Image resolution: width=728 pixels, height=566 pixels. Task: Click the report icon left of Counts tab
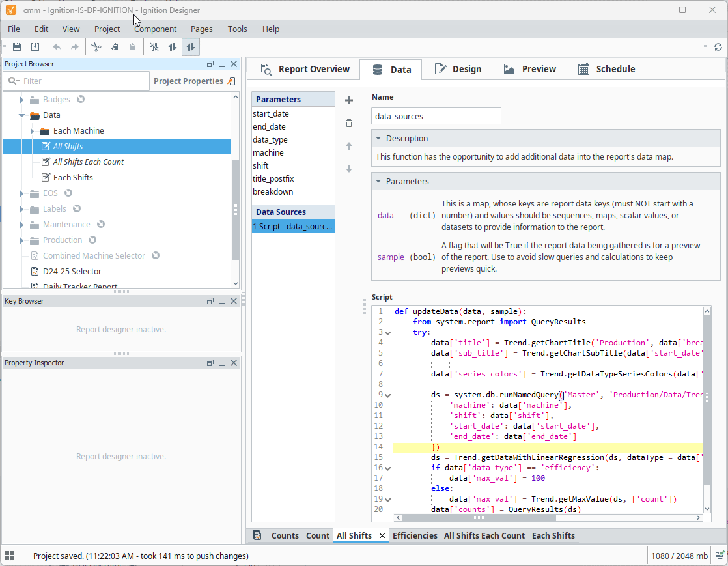pos(257,535)
